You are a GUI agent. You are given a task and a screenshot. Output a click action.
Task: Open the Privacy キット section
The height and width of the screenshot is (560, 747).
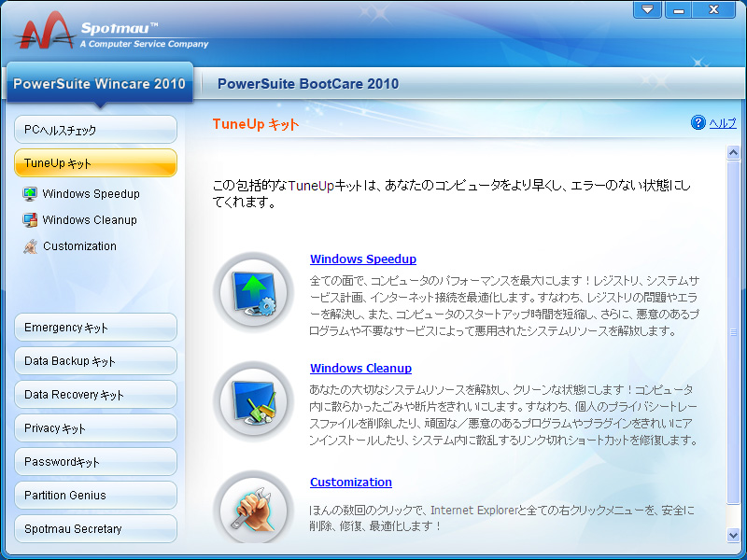pos(96,428)
